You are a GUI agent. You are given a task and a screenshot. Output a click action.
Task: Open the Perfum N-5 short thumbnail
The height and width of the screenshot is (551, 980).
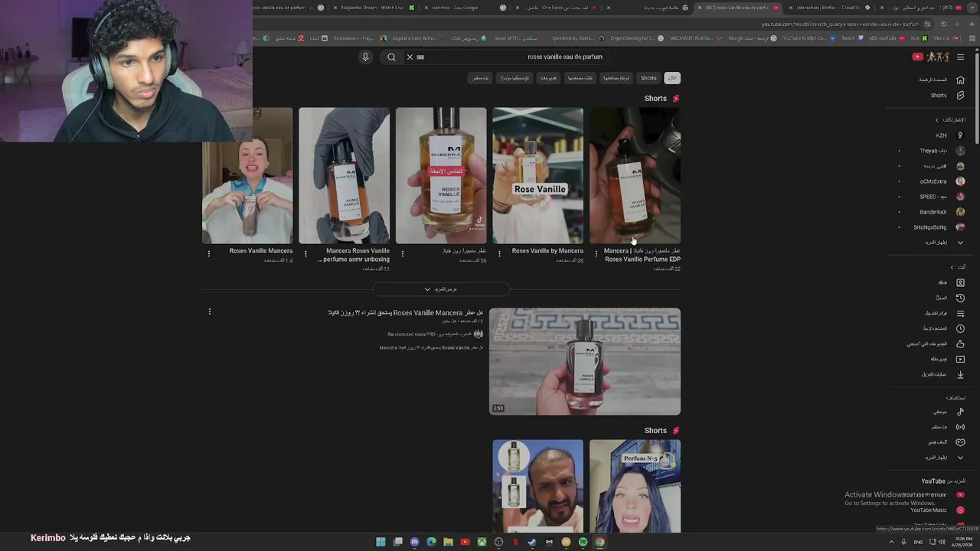[x=635, y=486]
